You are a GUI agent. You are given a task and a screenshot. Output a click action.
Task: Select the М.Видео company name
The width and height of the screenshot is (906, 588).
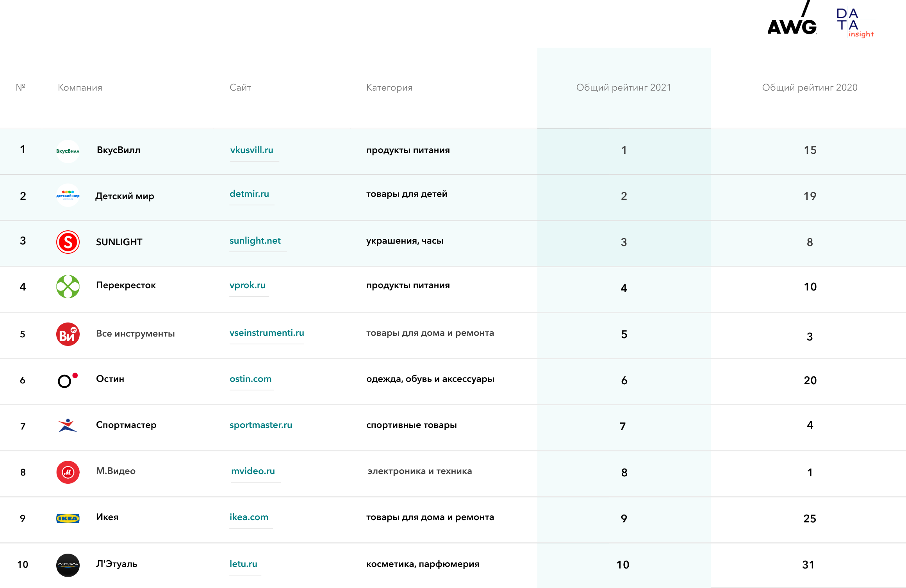click(x=116, y=471)
